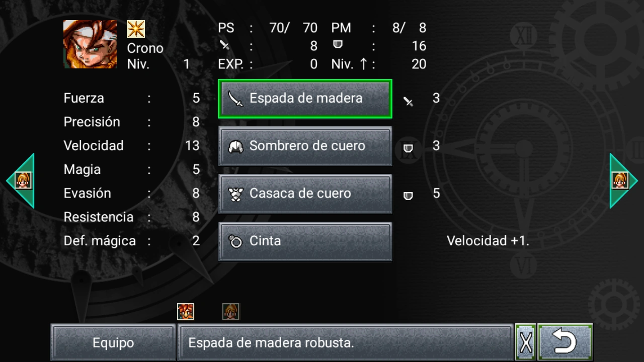Tap the return arrow back button

tap(565, 342)
